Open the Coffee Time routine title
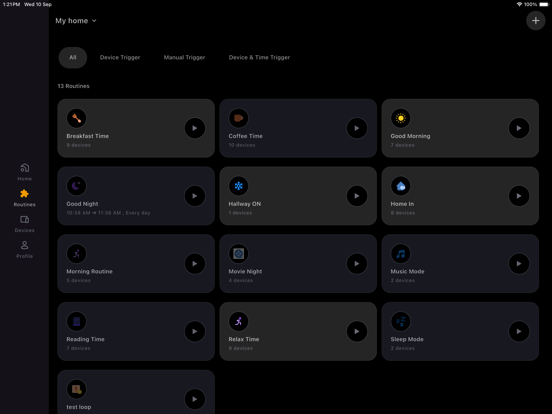552x414 pixels. pos(245,136)
